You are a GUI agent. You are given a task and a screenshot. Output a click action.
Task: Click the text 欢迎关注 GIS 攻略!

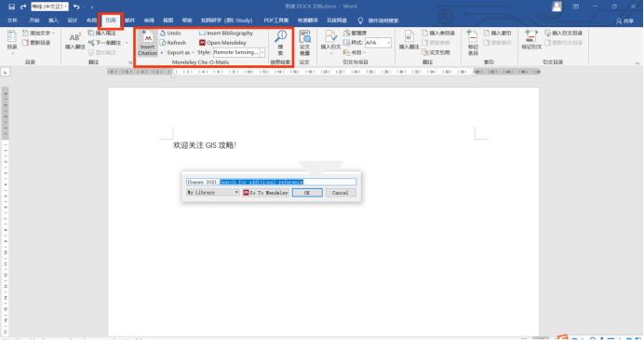[205, 145]
